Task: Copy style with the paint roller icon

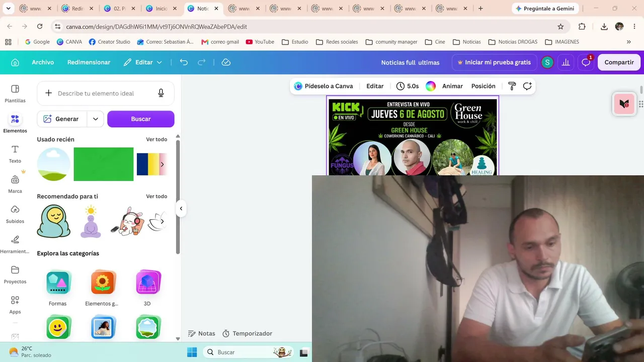Action: (x=512, y=86)
